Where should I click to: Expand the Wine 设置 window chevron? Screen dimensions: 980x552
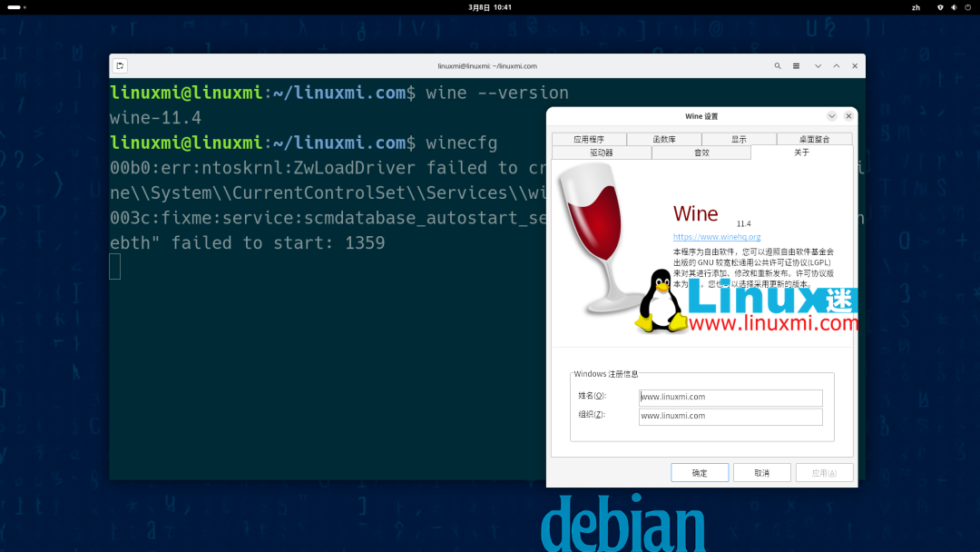pyautogui.click(x=831, y=115)
